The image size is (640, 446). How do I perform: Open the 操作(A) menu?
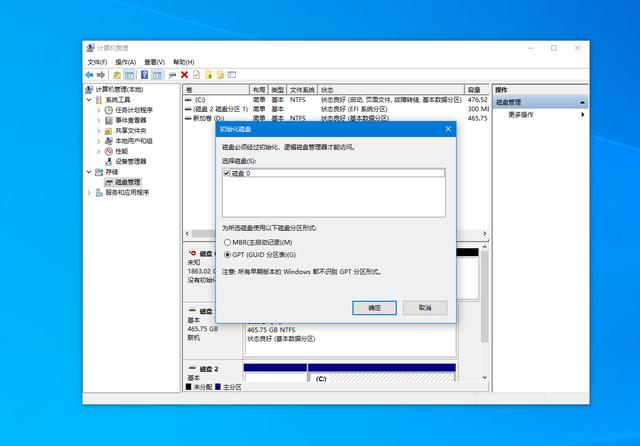[x=125, y=62]
